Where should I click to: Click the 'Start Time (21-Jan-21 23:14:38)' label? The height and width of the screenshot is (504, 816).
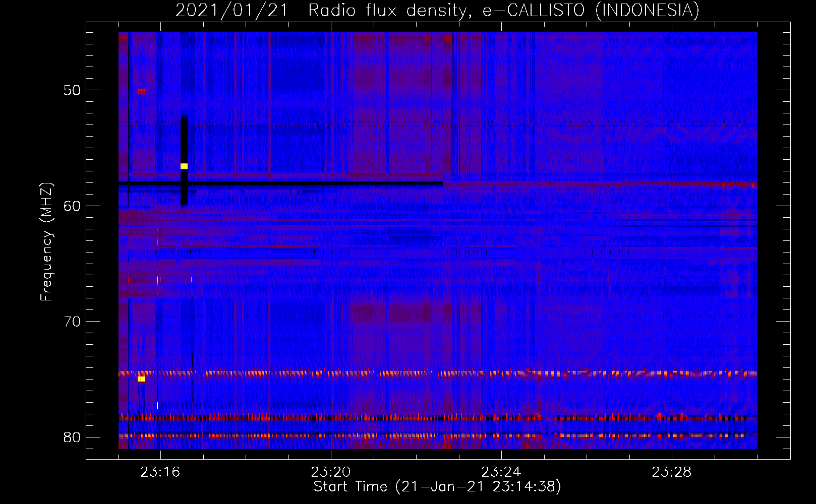(437, 487)
